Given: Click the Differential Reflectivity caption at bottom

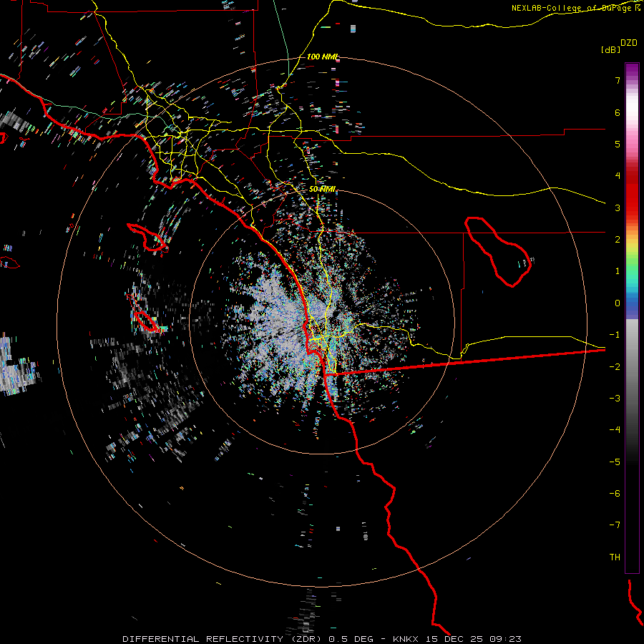Looking at the screenshot, I should (322, 639).
